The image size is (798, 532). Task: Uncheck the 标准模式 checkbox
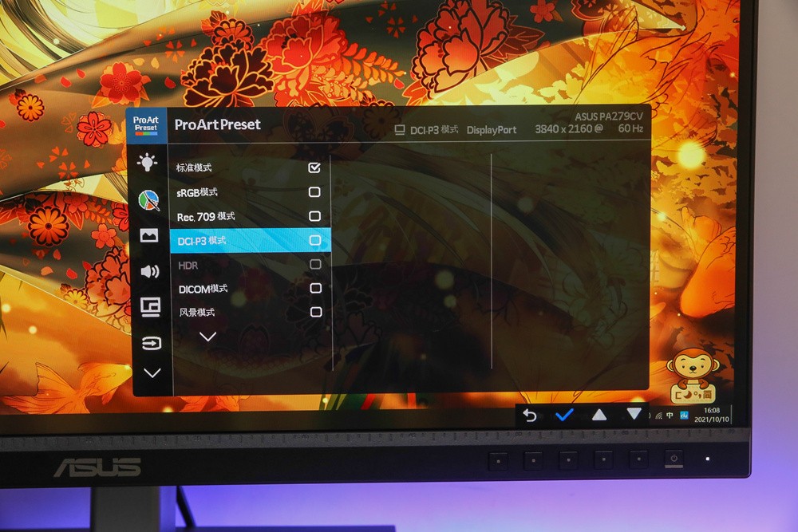pyautogui.click(x=314, y=167)
